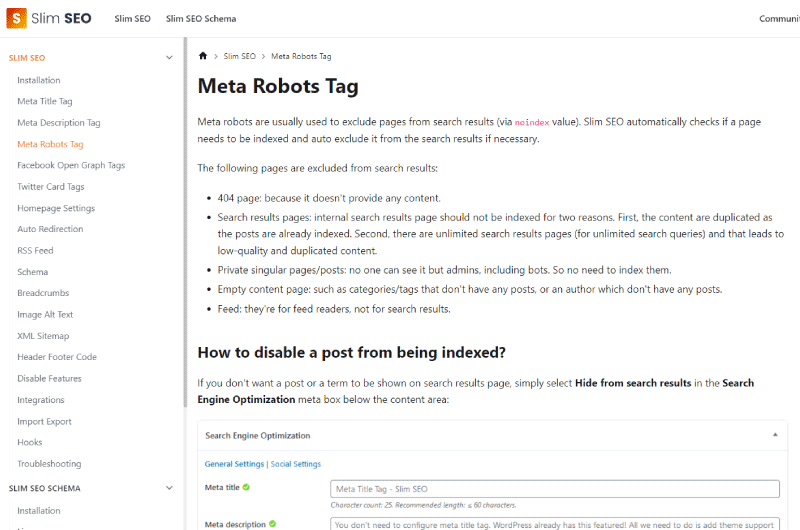This screenshot has width=800, height=530.
Task: Open Troubleshooting in sidebar
Action: pyautogui.click(x=49, y=464)
